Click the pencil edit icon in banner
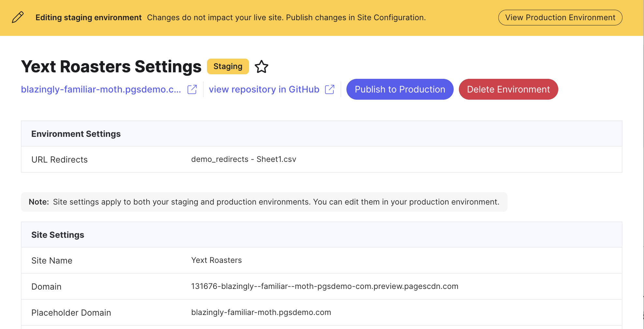This screenshot has height=329, width=644. [18, 17]
